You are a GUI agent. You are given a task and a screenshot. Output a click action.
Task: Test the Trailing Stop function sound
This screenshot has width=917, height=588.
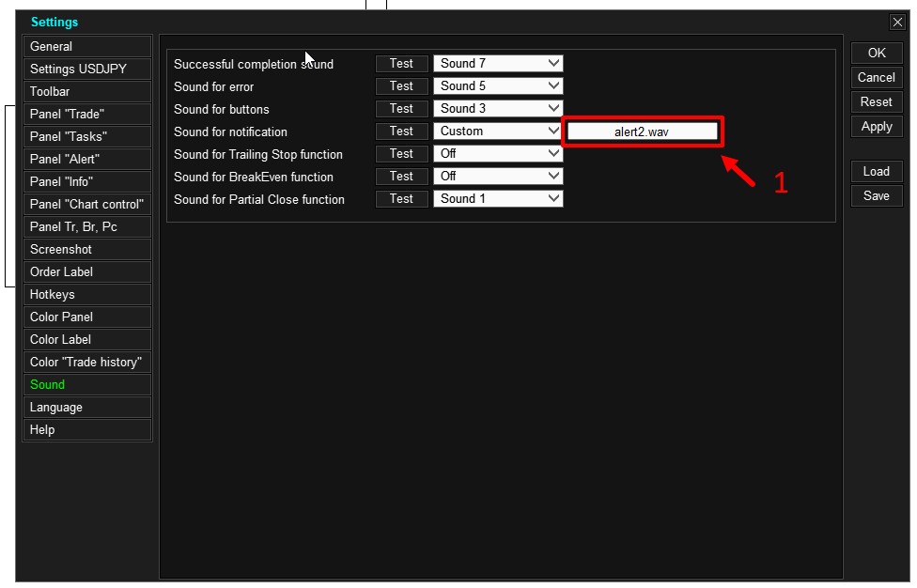point(402,154)
